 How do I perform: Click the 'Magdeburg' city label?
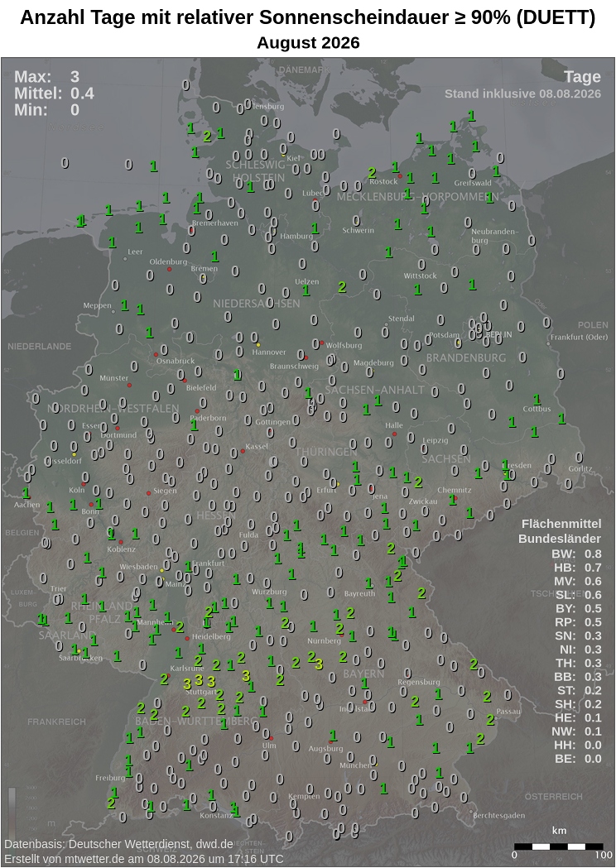(373, 362)
